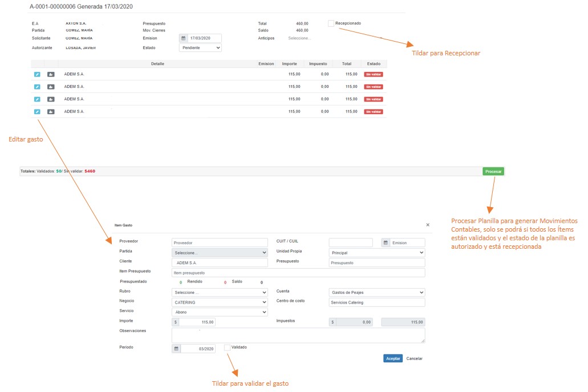The image size is (588, 392).
Task: Click the calendar icon next to Periodo field
Action: [176, 349]
